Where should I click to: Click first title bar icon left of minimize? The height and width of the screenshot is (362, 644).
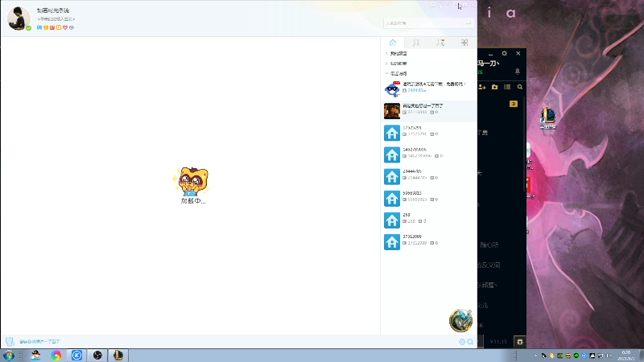point(432,5)
